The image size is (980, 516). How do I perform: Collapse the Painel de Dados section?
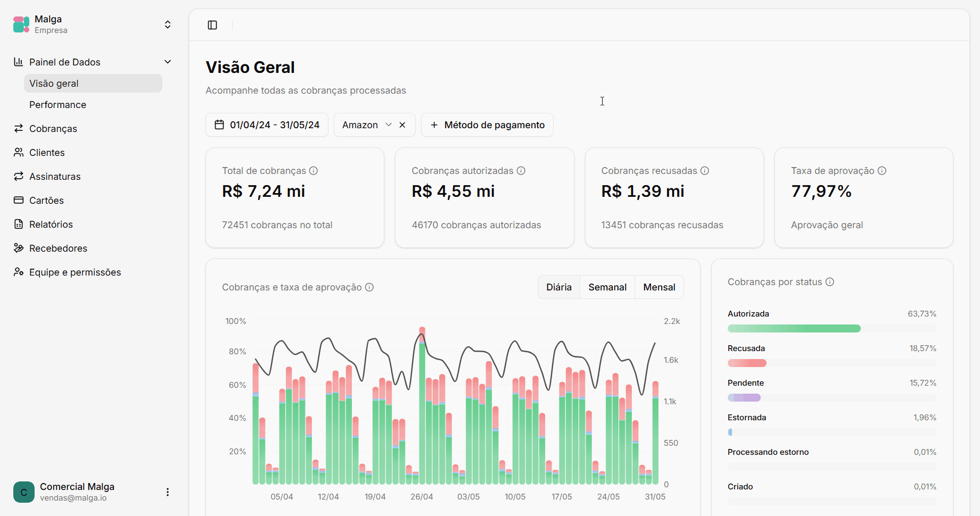[x=168, y=62]
